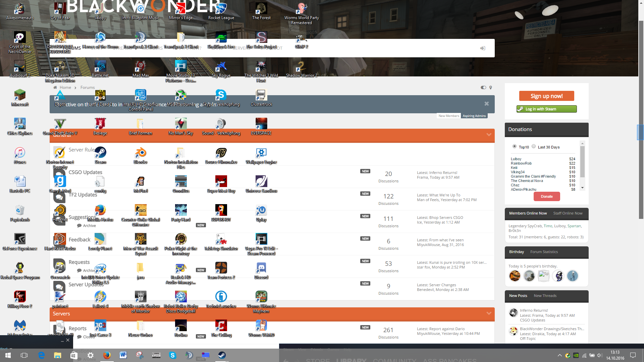Open the Kerbal Space Program shortcut
This screenshot has width=644, height=362.
pyautogui.click(x=20, y=270)
